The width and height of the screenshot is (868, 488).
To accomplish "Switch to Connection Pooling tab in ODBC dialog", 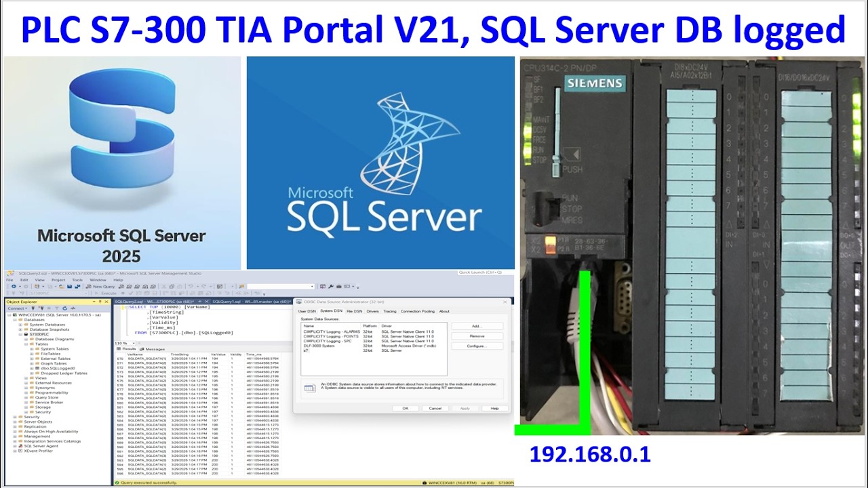I will pos(418,311).
